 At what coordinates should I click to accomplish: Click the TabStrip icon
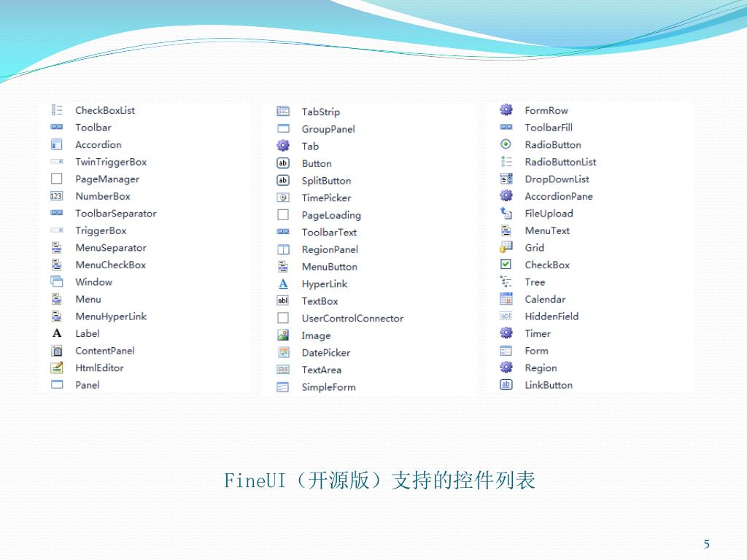[x=283, y=112]
